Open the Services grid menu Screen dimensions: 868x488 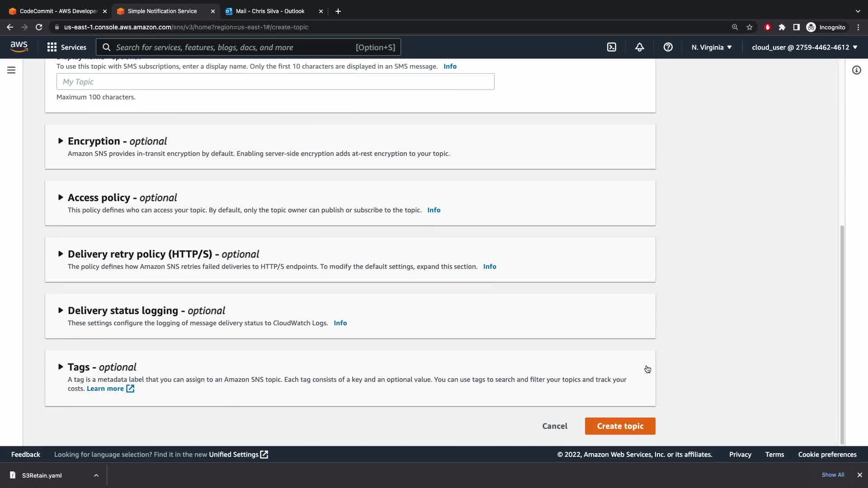66,47
